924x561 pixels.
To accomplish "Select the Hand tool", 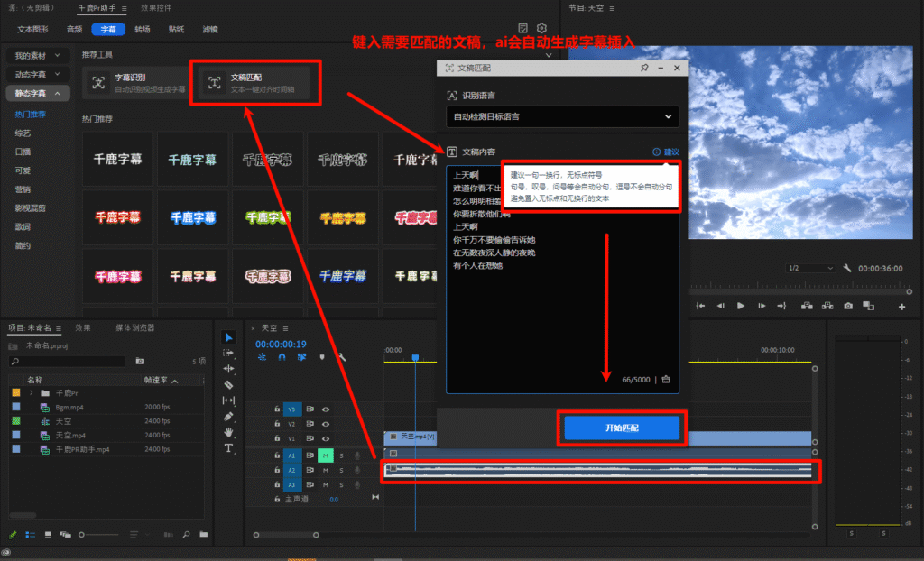I will point(228,432).
